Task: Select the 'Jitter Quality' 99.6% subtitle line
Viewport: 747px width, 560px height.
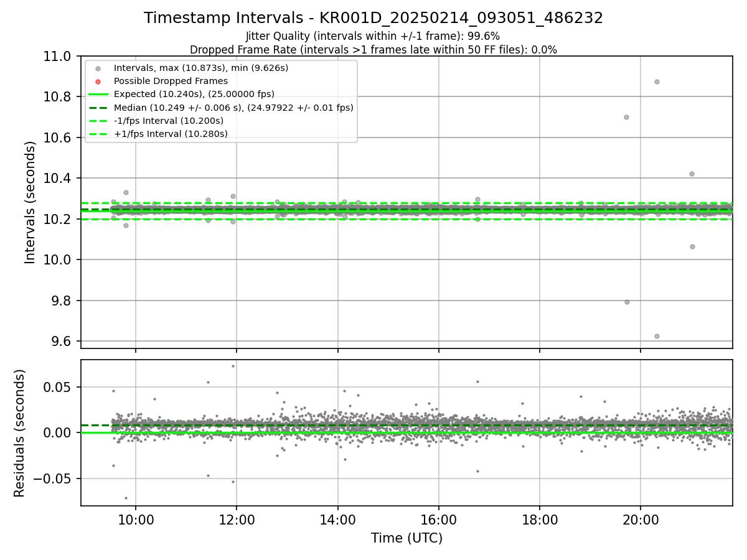Action: coord(373,36)
